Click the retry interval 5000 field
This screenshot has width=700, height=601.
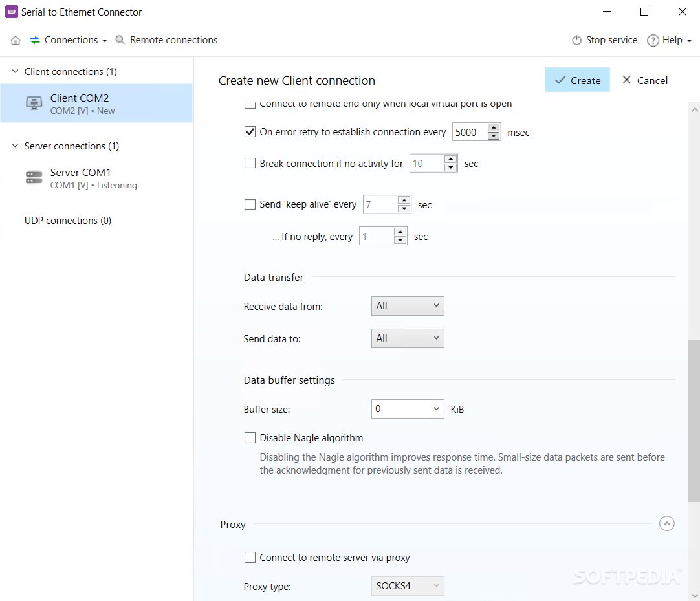pos(470,132)
